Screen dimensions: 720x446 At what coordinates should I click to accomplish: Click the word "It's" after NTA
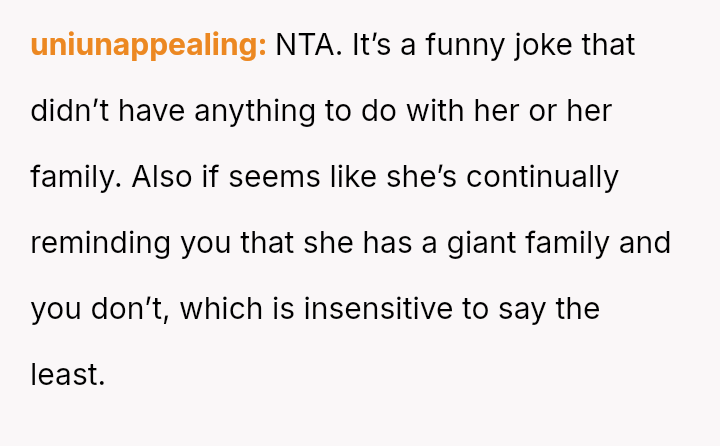tap(370, 46)
